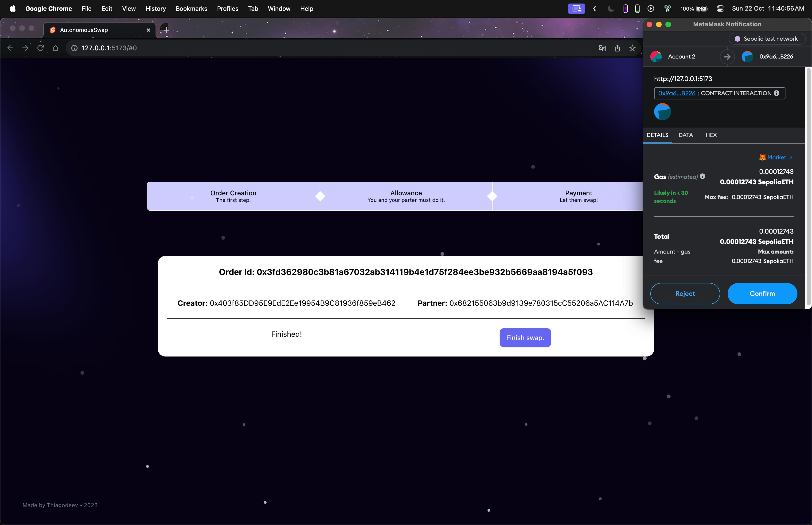Image resolution: width=812 pixels, height=525 pixels.
Task: Click the Account 2 avatar in MetaMask
Action: point(656,57)
